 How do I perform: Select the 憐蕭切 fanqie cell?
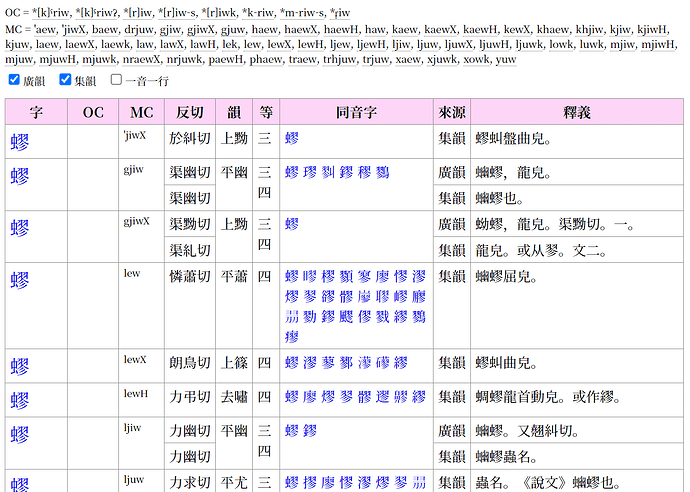click(x=190, y=305)
